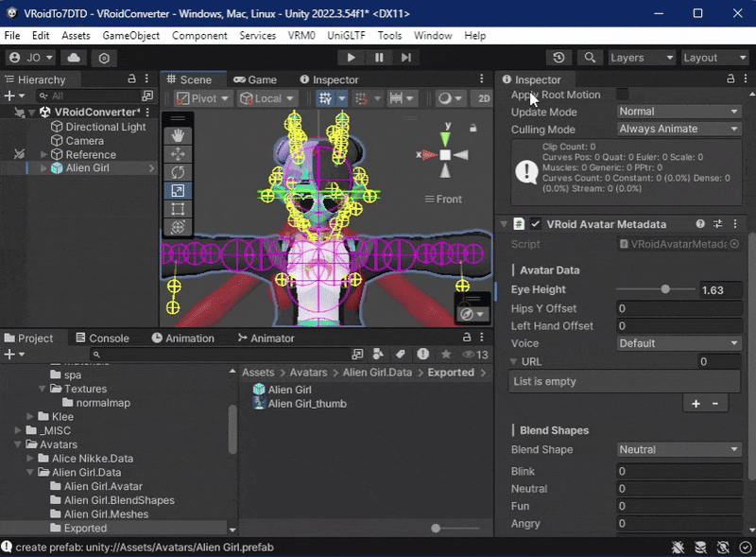Select the Rotate tool in Scene
756x557 pixels.
[178, 172]
